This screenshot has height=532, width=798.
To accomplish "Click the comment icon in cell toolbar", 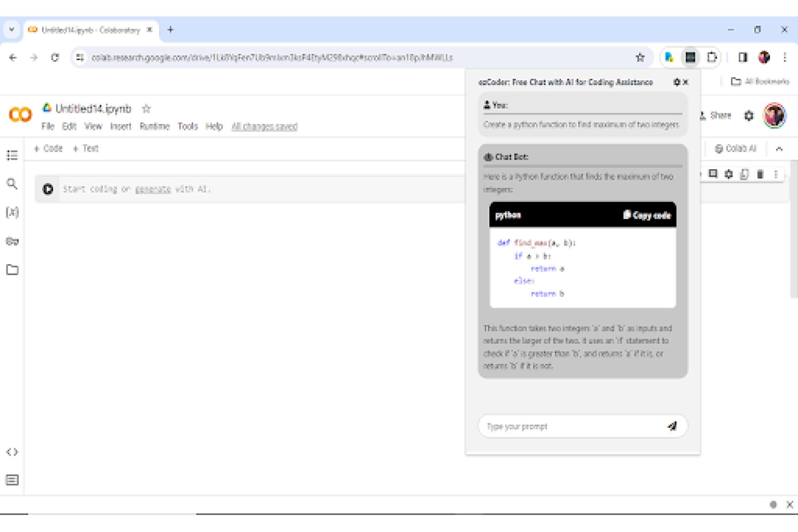I will [713, 173].
